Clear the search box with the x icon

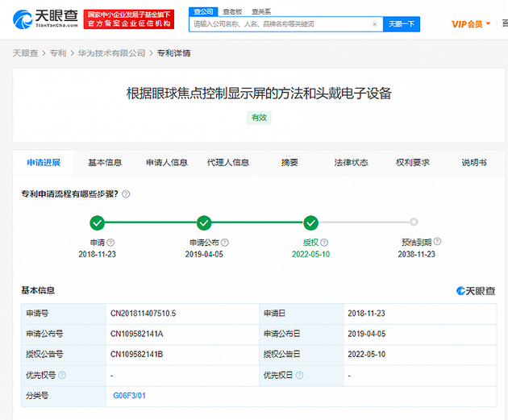pyautogui.click(x=374, y=24)
